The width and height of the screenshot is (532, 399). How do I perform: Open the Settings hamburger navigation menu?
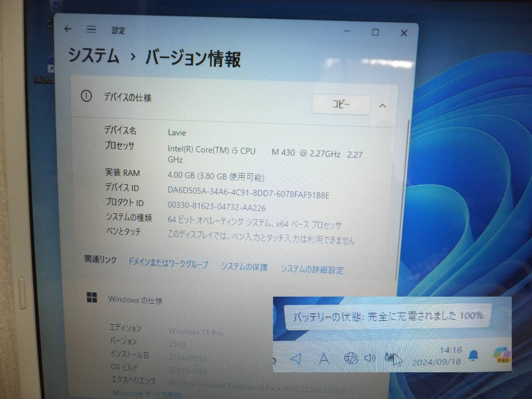pos(91,30)
